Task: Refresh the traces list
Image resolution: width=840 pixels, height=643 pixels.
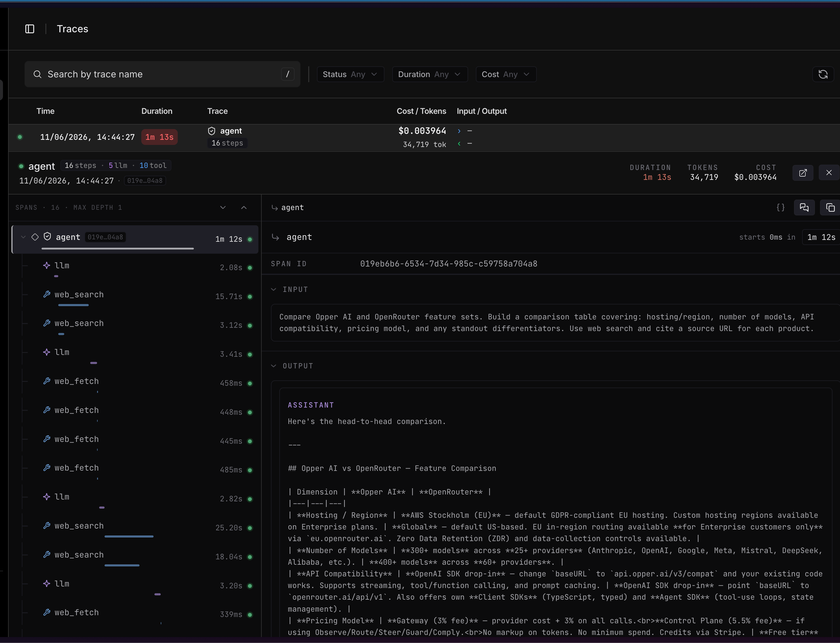Action: click(823, 74)
